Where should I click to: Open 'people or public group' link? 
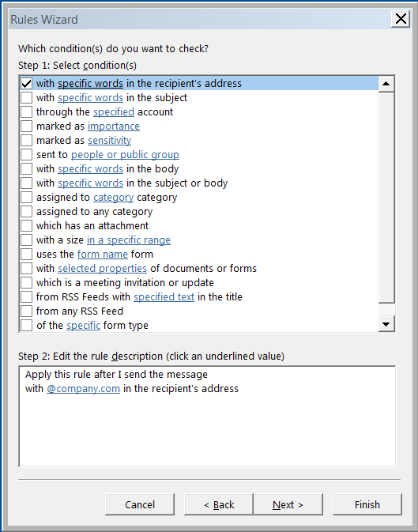tap(125, 155)
